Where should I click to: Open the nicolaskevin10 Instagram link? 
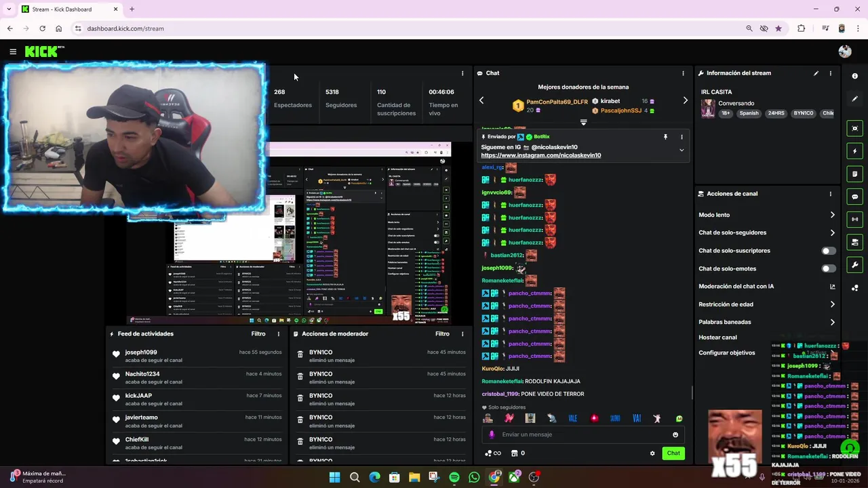[x=540, y=155]
